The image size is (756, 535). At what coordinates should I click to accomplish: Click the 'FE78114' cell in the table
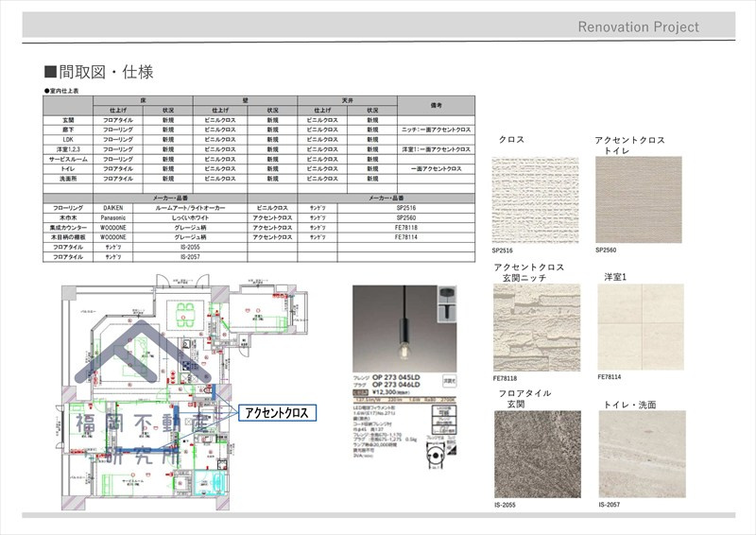[406, 237]
